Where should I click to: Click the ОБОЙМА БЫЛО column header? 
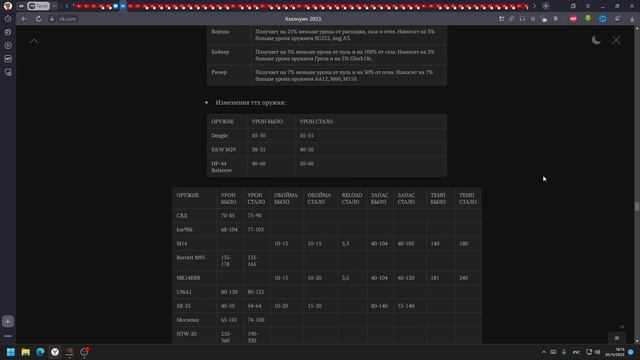[286, 198]
